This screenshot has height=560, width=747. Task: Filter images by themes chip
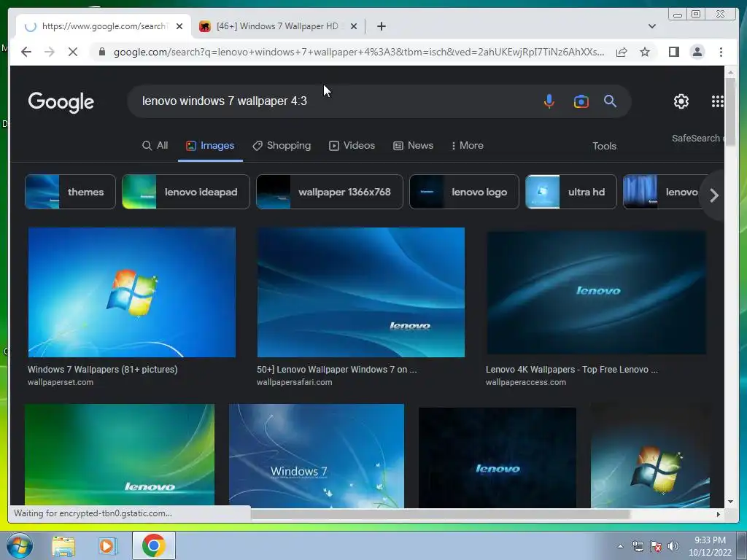click(x=70, y=192)
